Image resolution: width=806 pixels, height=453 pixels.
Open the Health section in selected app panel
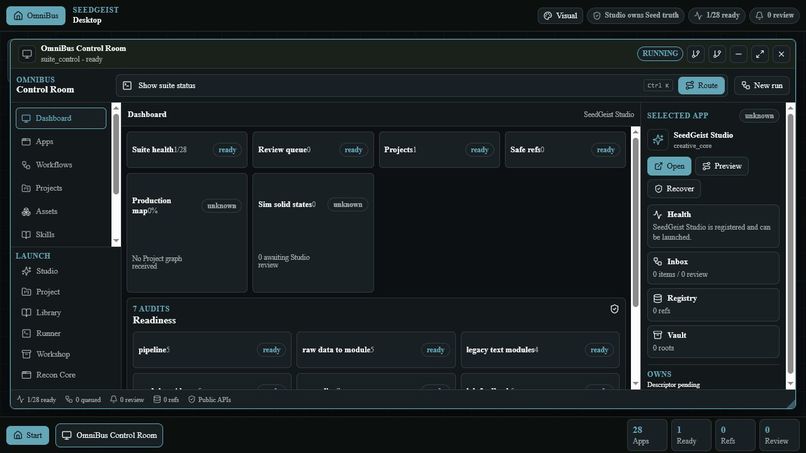point(713,226)
